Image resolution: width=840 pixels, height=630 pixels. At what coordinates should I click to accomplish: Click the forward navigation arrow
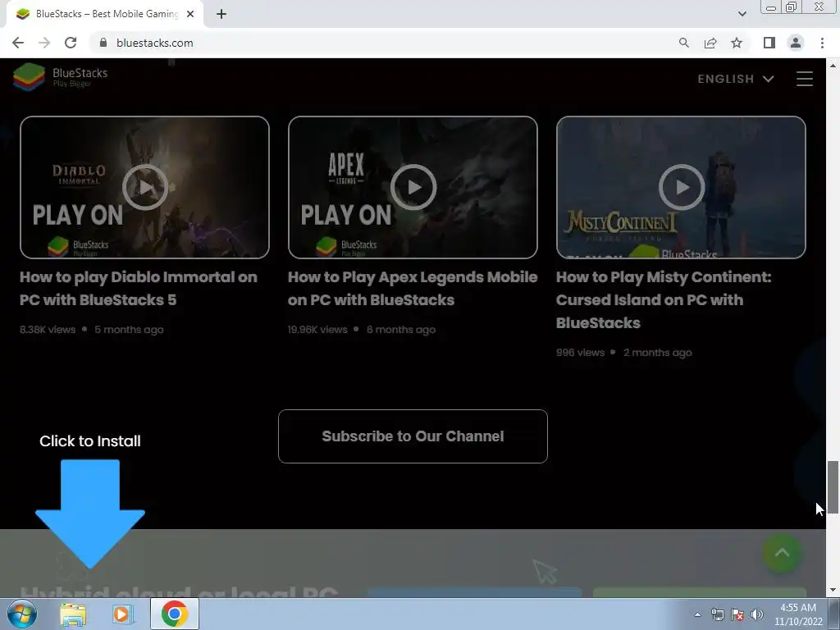tap(44, 43)
